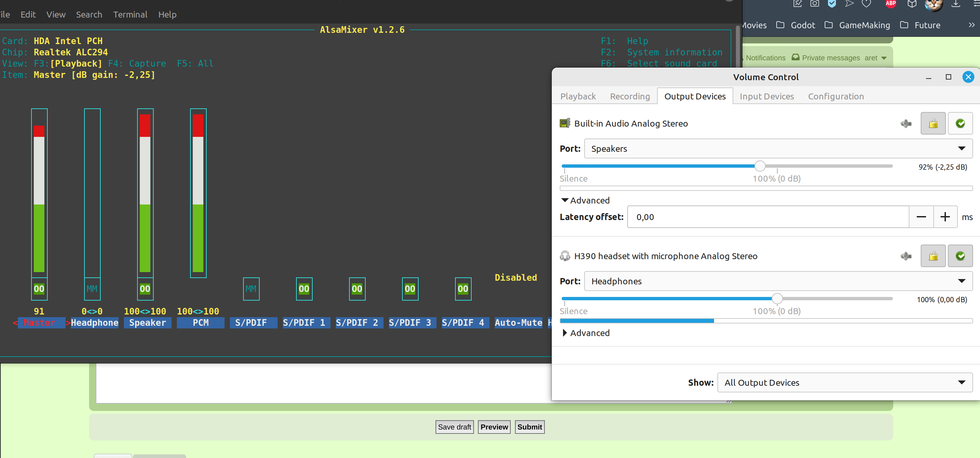980x458 pixels.
Task: Open the Help menu in terminal
Action: pyautogui.click(x=167, y=15)
